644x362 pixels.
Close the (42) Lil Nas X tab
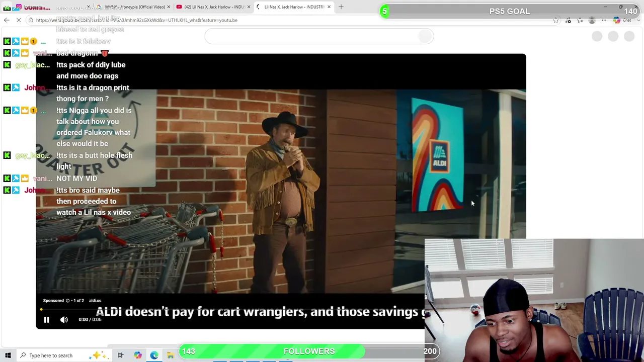249,7
